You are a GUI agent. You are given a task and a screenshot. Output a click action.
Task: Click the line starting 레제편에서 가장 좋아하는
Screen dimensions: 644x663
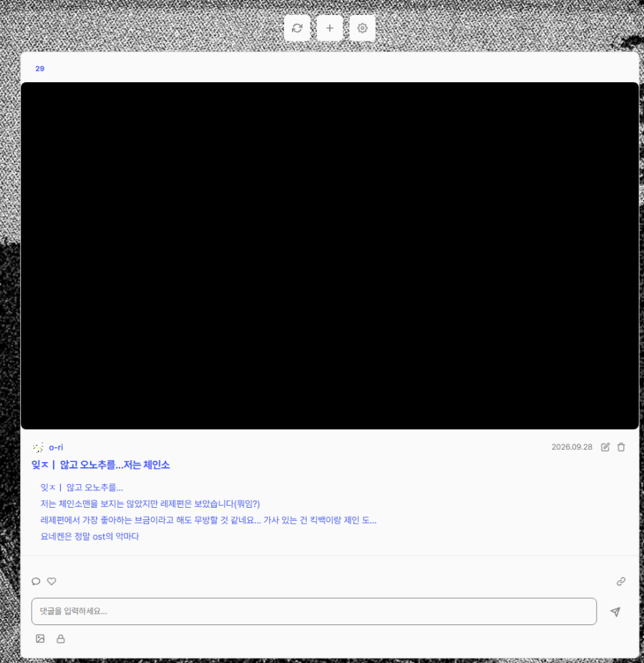point(208,520)
